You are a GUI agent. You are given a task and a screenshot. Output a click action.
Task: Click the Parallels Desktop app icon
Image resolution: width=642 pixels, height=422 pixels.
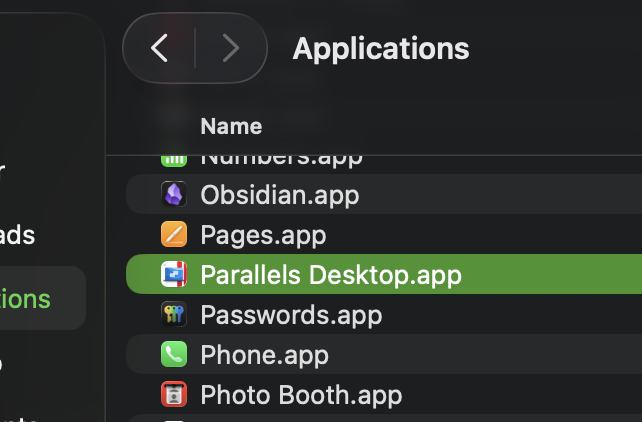pyautogui.click(x=174, y=274)
